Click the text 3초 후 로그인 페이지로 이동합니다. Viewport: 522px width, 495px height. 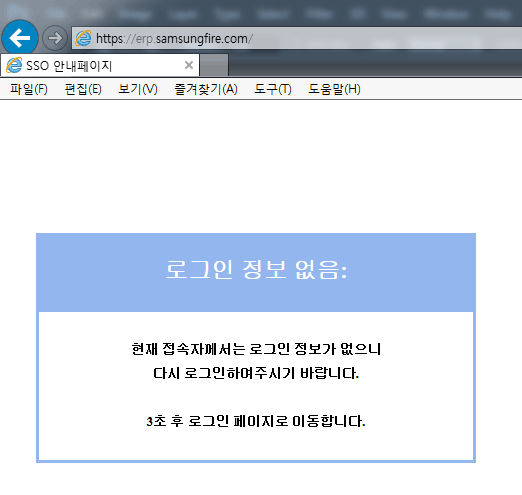click(256, 421)
